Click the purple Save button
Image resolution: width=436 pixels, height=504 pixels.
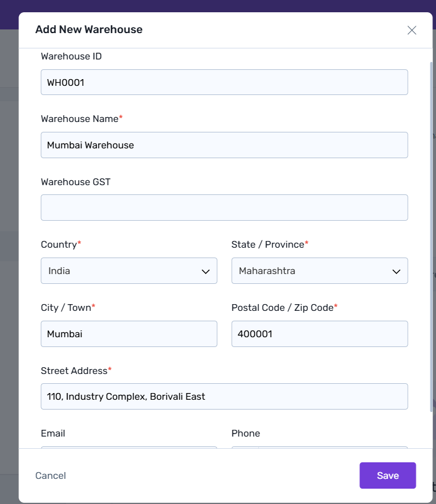[x=388, y=476]
